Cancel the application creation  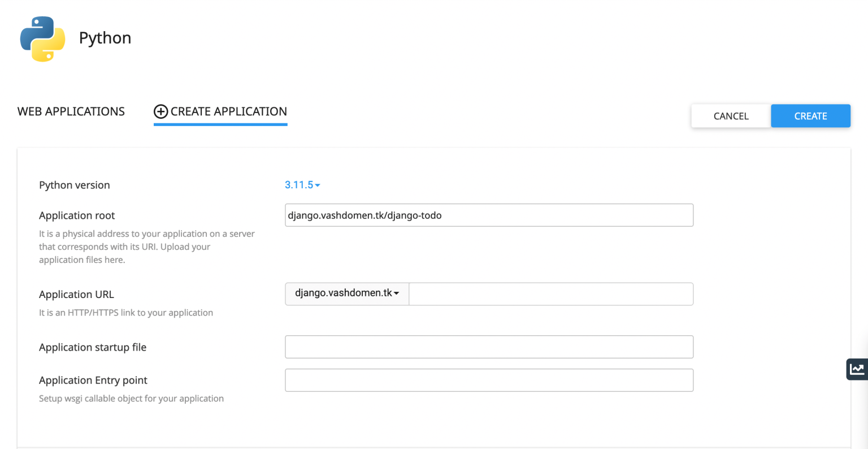pos(730,116)
